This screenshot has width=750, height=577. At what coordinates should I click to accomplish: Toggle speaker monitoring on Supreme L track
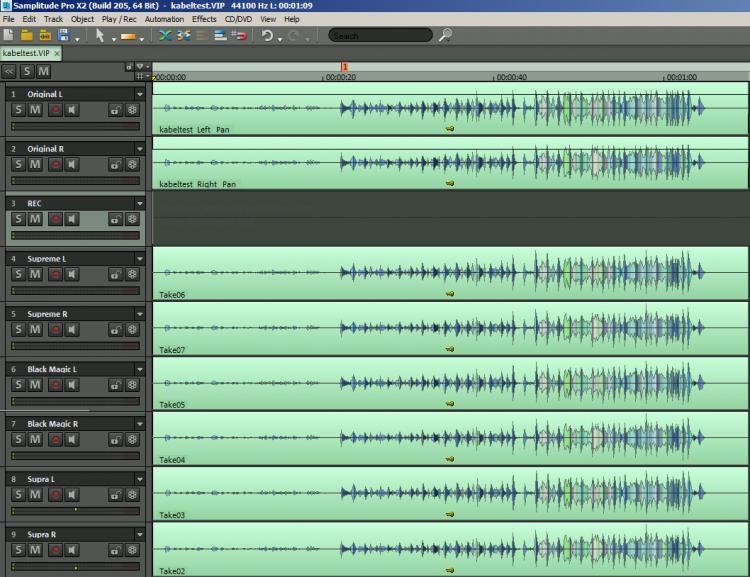[x=73, y=273]
